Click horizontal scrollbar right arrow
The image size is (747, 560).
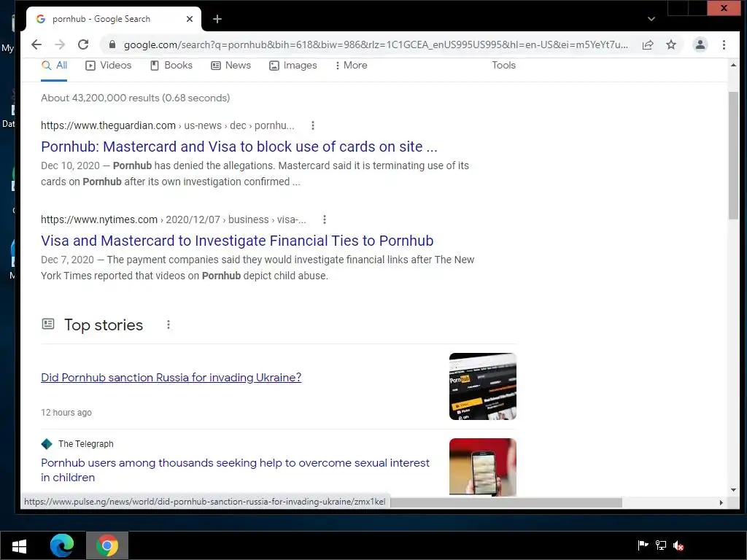721,502
